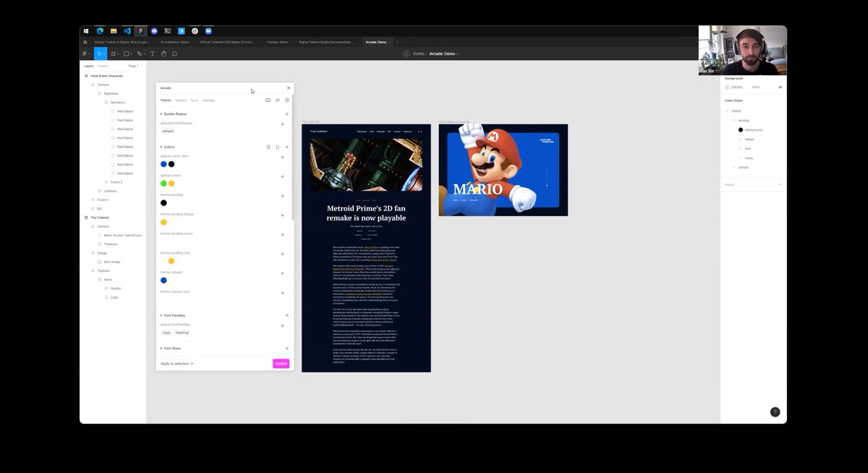
Task: Collapse the theme color styles group
Action: (728, 111)
